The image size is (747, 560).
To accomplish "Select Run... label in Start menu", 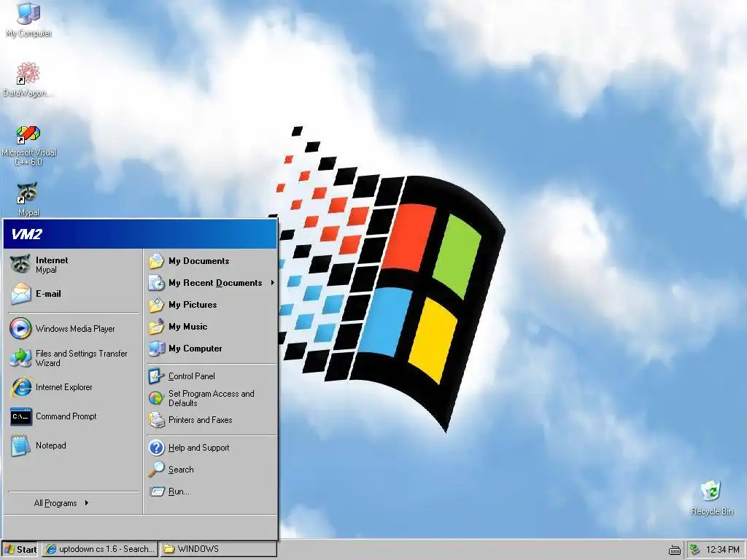I will [179, 491].
